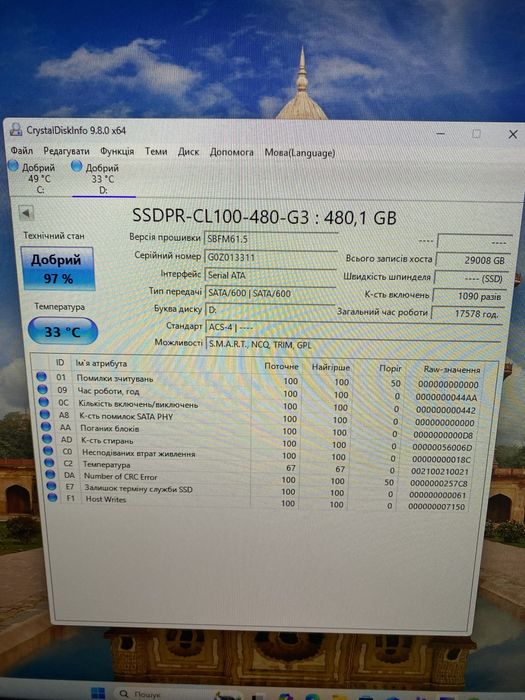Image resolution: width=525 pixels, height=700 pixels.
Task: Open the Функція menu
Action: (x=117, y=151)
